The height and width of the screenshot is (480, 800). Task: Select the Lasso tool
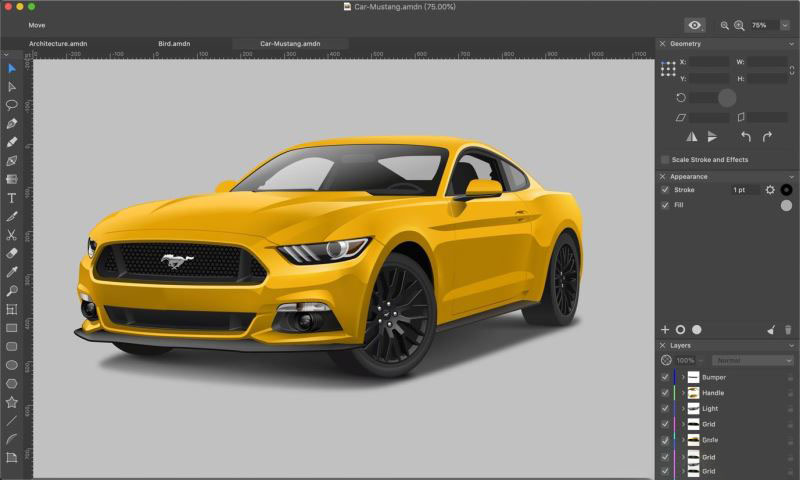click(12, 105)
